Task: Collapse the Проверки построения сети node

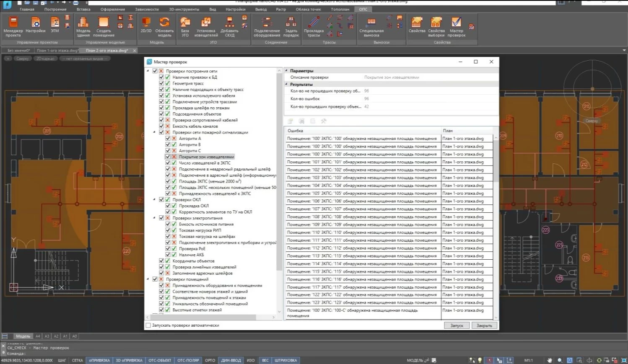Action: (x=148, y=71)
